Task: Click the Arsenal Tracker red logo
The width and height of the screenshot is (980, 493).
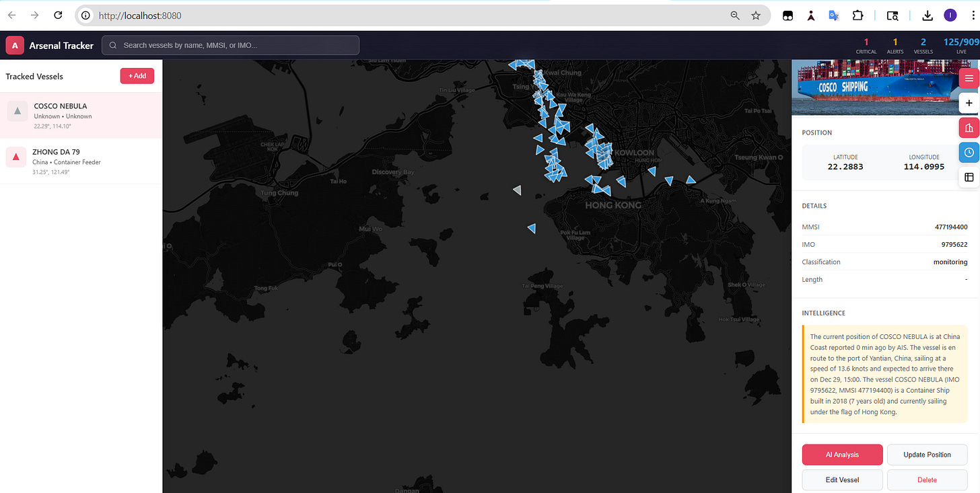Action: (x=15, y=45)
